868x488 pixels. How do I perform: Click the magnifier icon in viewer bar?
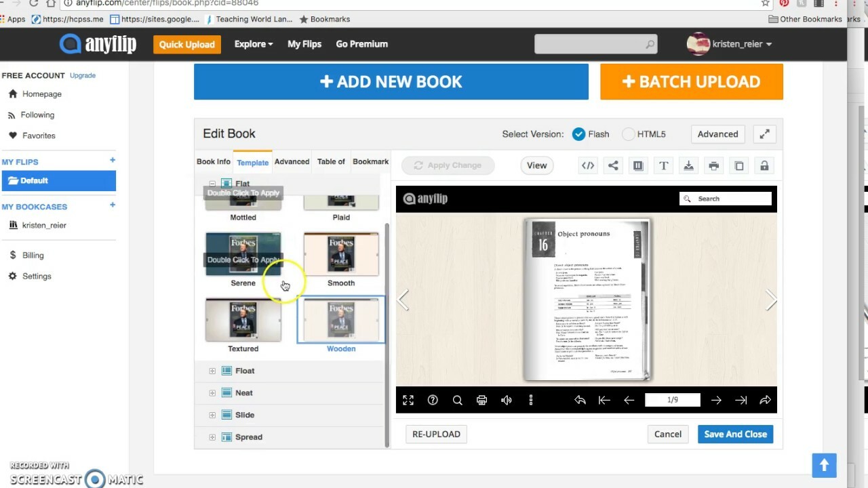coord(458,401)
